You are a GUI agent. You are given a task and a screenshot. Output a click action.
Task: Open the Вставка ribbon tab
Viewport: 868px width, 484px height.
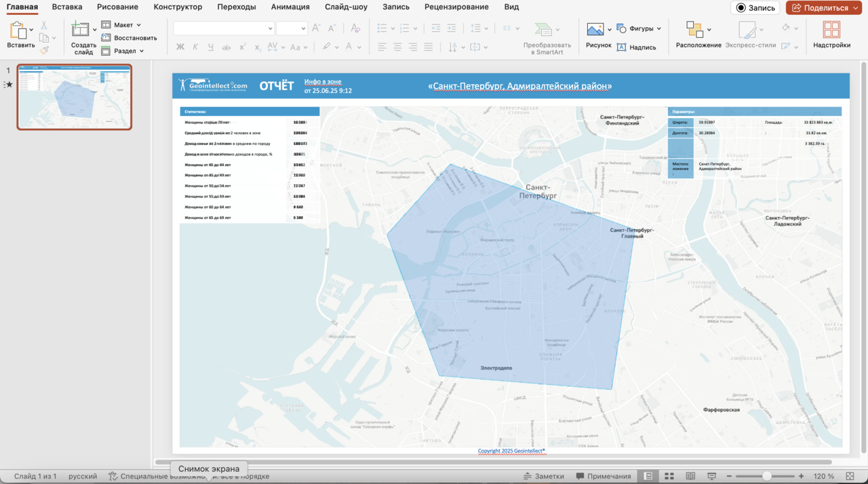coord(67,7)
